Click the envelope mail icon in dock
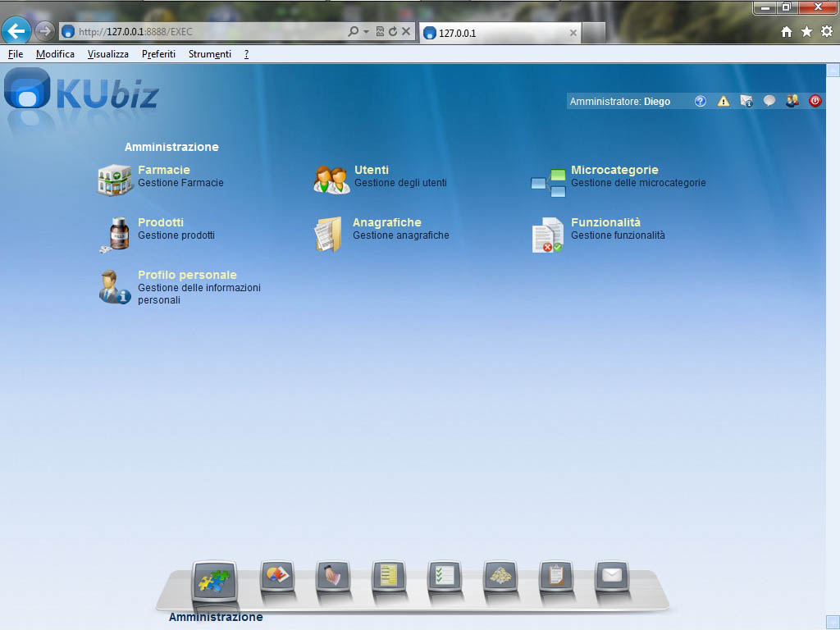Screen dimensions: 840x630 611,576
